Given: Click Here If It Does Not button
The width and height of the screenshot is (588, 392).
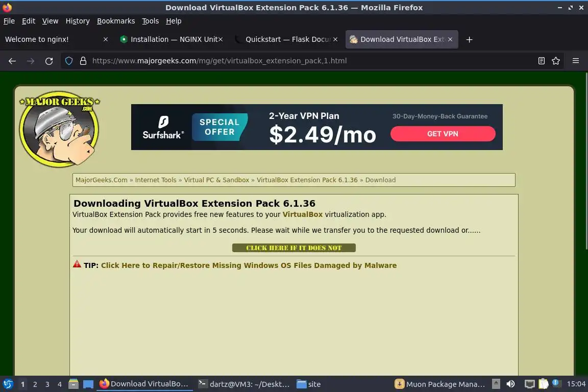Looking at the screenshot, I should tap(293, 248).
